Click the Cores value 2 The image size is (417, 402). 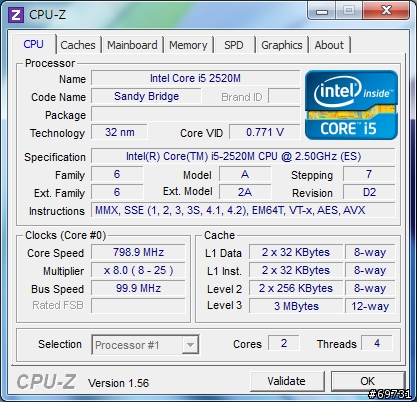[284, 343]
